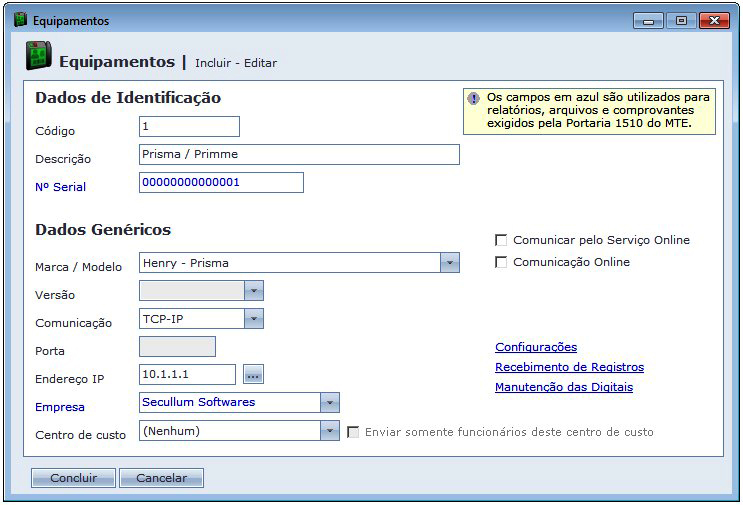Click the Equipamentos title bar icon
Image resolution: width=743 pixels, height=505 pixels.
coord(20,20)
